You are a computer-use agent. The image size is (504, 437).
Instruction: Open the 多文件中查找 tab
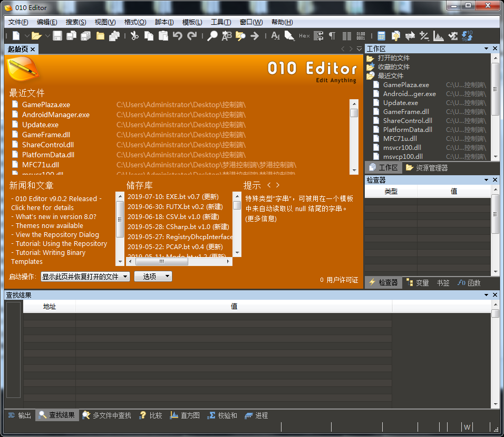(106, 415)
